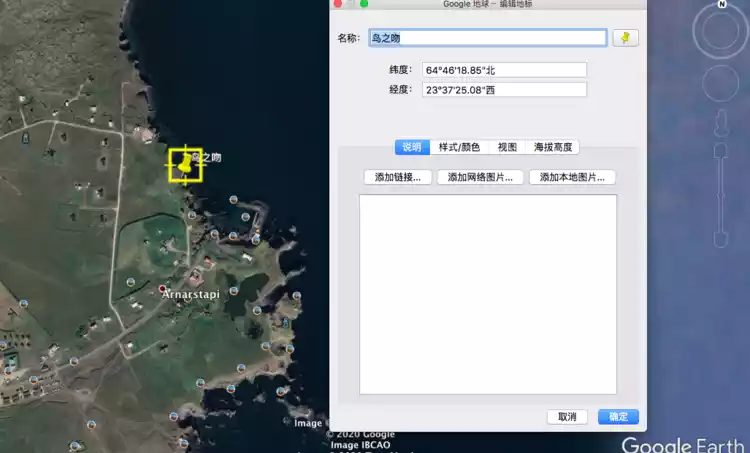Click the Arnarstapi red place marker

(162, 288)
